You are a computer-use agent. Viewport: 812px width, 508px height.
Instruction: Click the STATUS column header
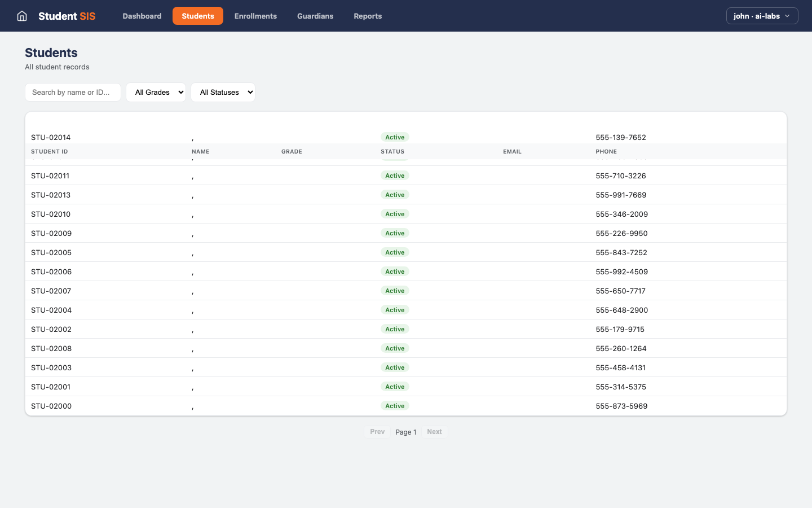pyautogui.click(x=392, y=151)
